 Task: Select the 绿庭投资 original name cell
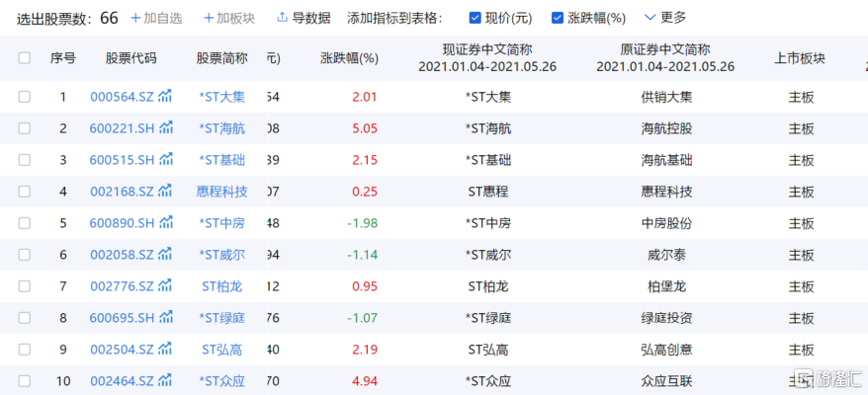tap(666, 318)
